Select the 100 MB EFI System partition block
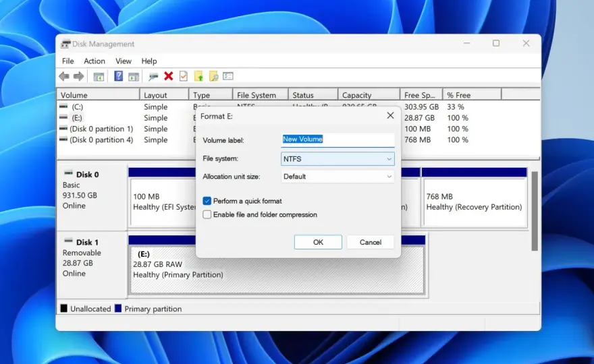The width and height of the screenshot is (594, 364). [x=163, y=202]
